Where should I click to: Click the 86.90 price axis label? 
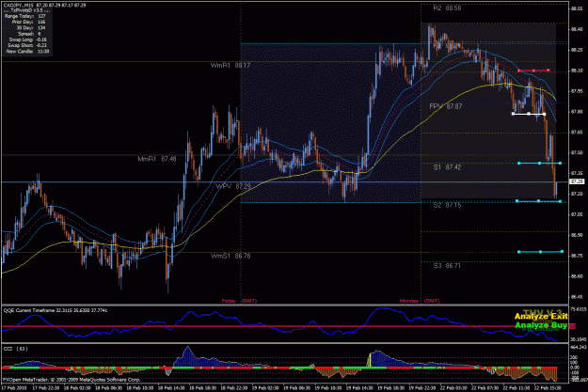tap(577, 235)
